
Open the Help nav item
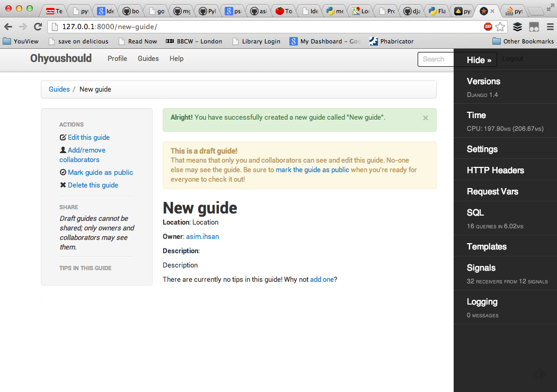coord(176,59)
